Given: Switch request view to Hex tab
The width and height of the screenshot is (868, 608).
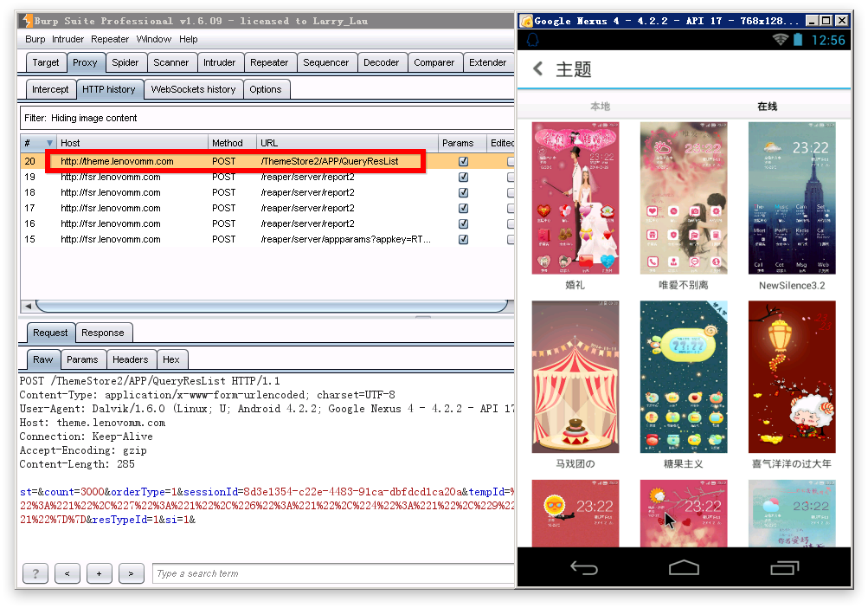Looking at the screenshot, I should click(171, 359).
